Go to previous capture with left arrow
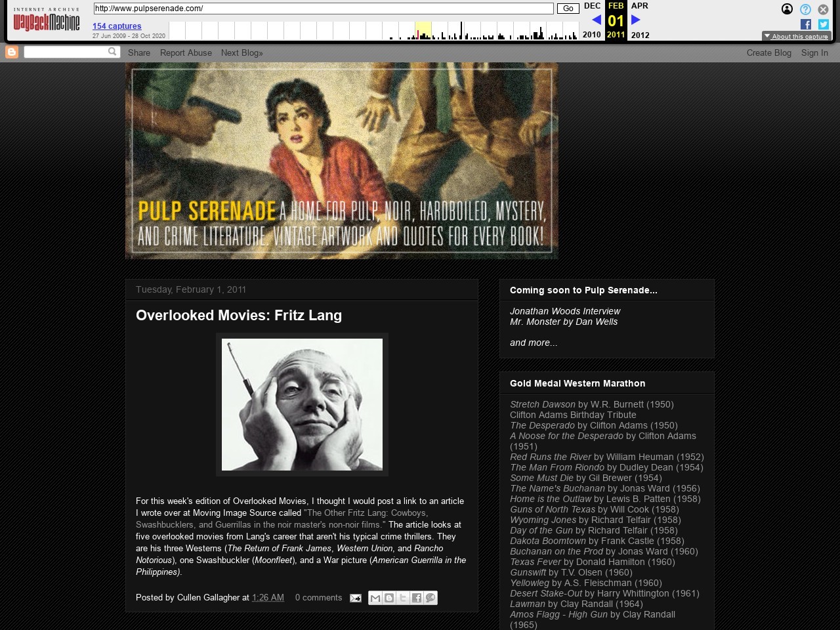Viewport: 840px width, 630px height. click(x=596, y=20)
